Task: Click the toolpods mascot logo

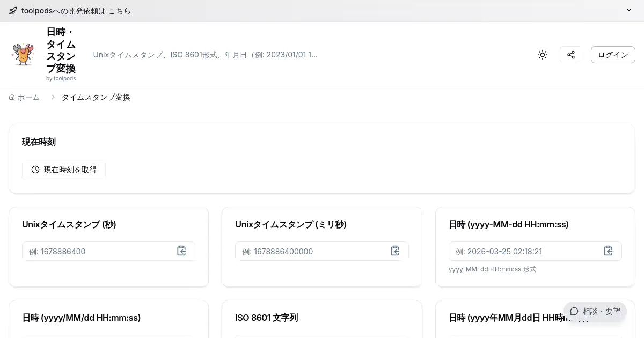Action: point(23,54)
